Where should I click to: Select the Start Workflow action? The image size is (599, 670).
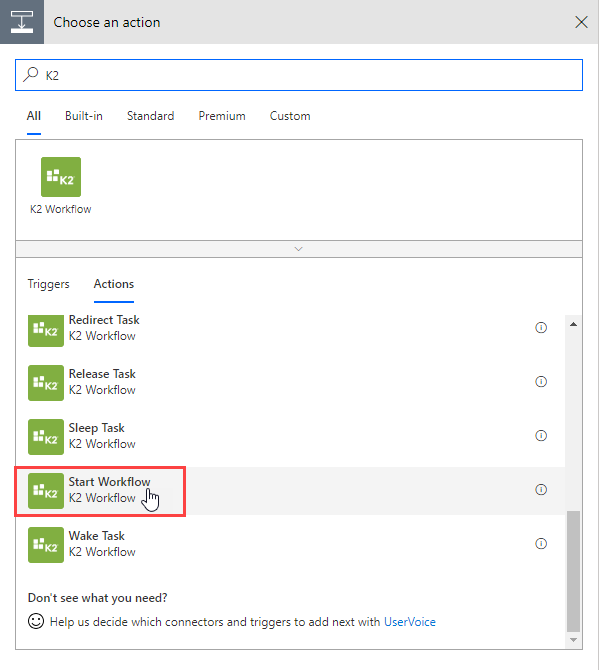(290, 491)
